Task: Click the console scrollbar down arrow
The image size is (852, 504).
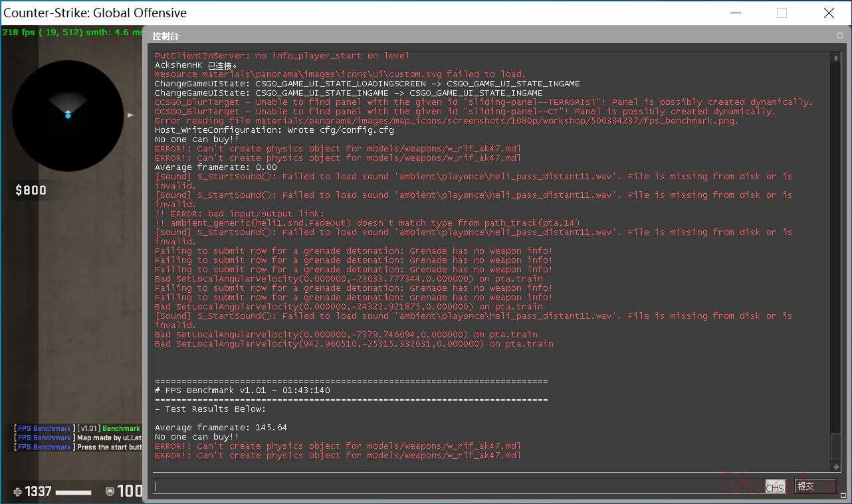Action: click(835, 467)
